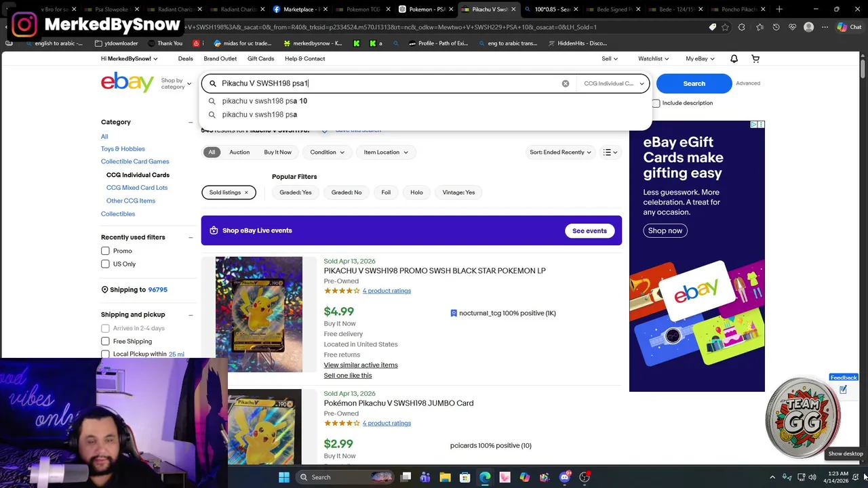Open the My eBay dropdown
This screenshot has width=868, height=488.
point(701,59)
